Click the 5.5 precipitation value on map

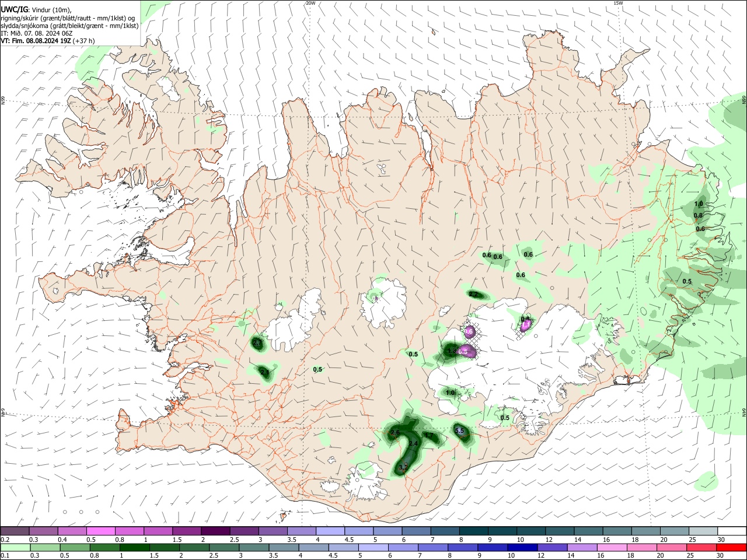pyautogui.click(x=459, y=431)
